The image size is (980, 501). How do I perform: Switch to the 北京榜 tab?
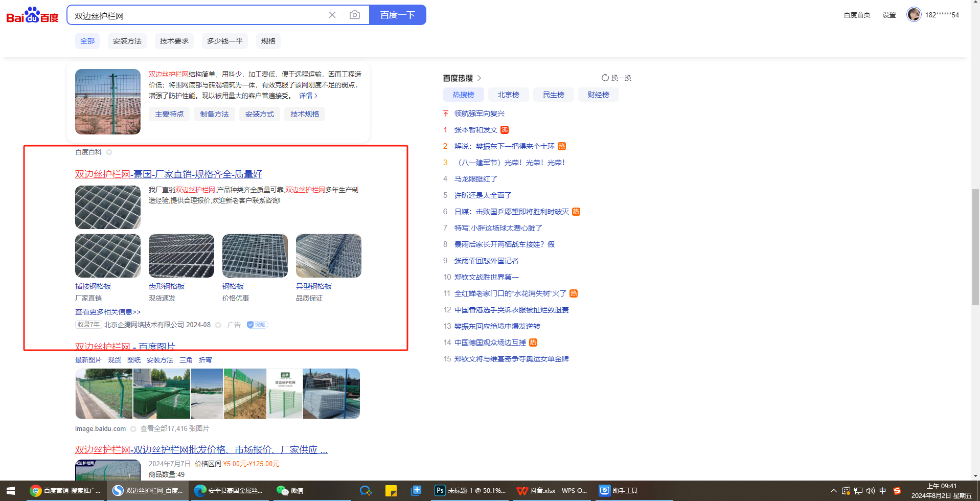(508, 95)
